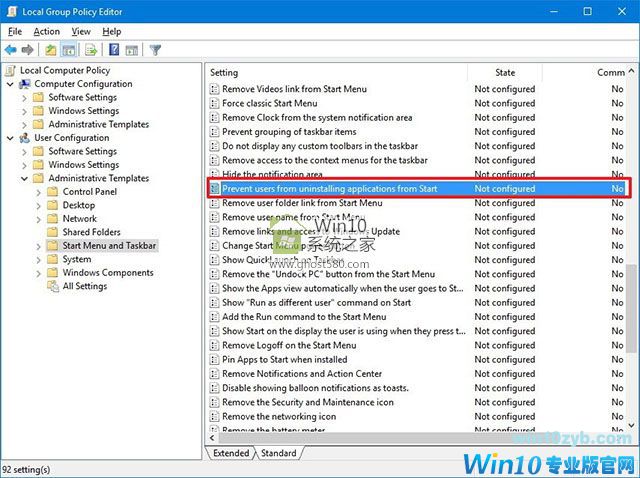Expand Administrative Templates under Computer Configuration
Viewport: 640px width, 478px height.
tap(24, 125)
